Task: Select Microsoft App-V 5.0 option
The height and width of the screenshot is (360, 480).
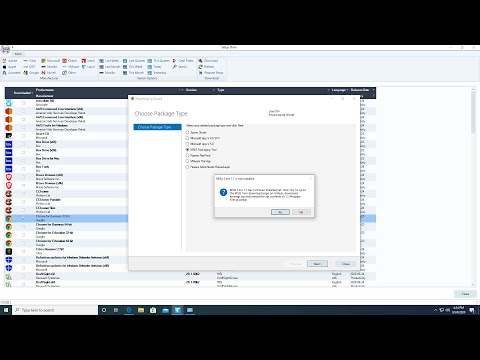Action: [187, 144]
